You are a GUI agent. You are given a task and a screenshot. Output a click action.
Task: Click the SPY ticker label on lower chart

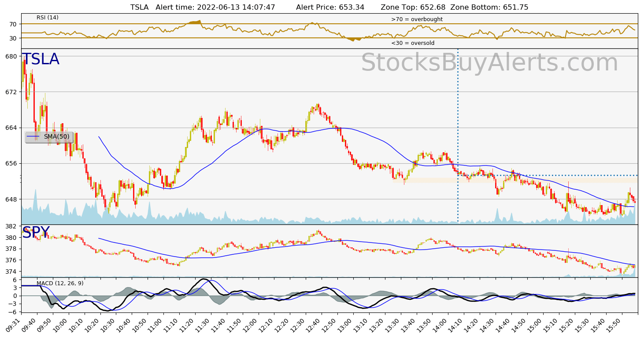pos(36,232)
